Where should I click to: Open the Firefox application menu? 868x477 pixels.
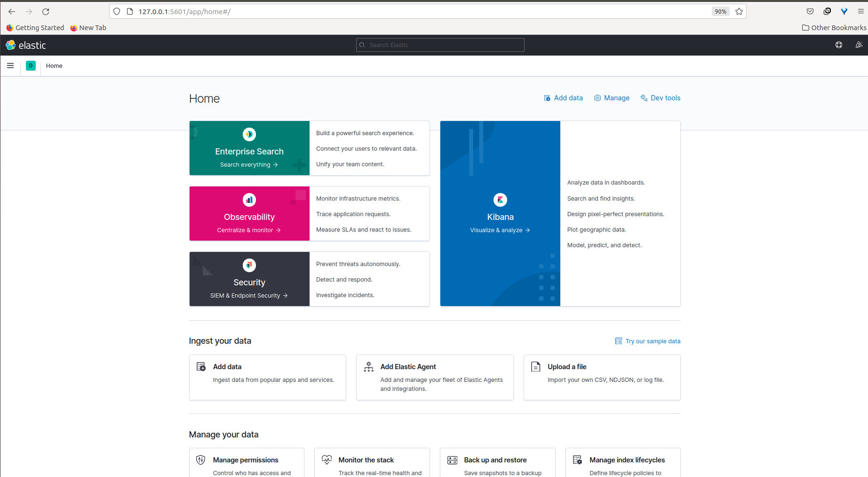pos(861,11)
